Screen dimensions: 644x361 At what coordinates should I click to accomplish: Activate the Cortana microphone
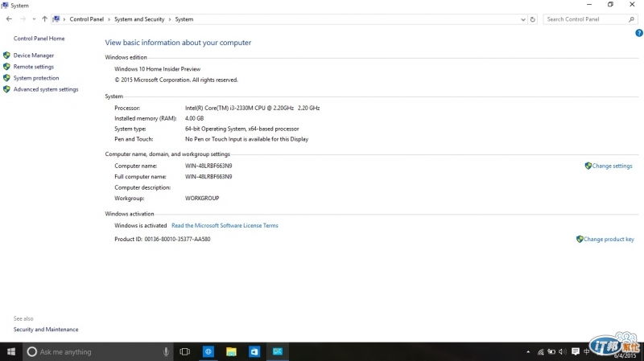pyautogui.click(x=166, y=351)
